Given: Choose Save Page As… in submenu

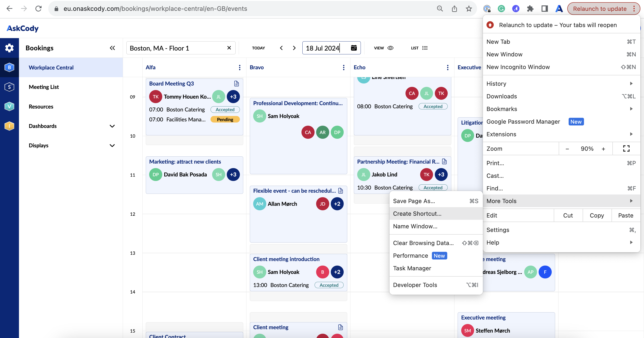Looking at the screenshot, I should (x=436, y=201).
